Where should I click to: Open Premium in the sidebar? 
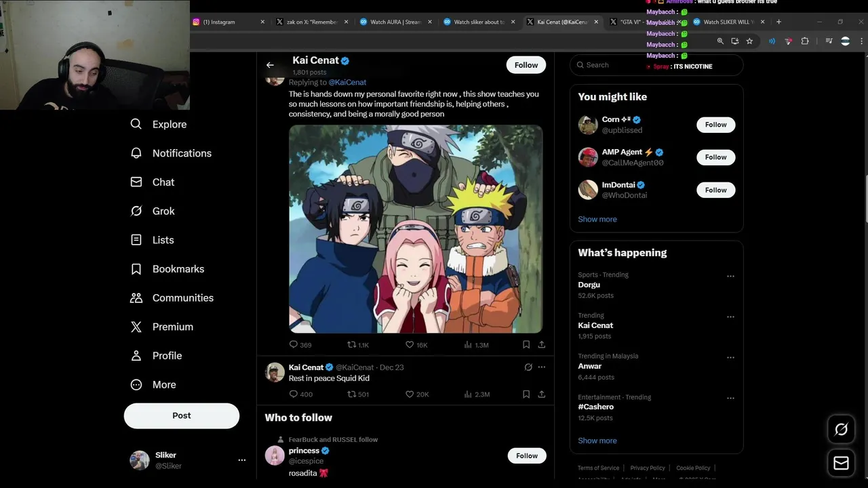[x=162, y=327]
